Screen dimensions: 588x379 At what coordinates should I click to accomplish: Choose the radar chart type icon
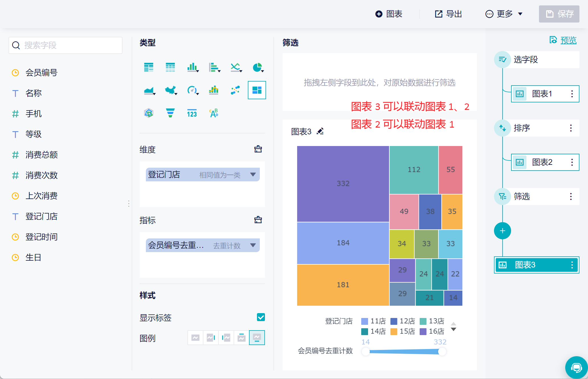coord(149,113)
